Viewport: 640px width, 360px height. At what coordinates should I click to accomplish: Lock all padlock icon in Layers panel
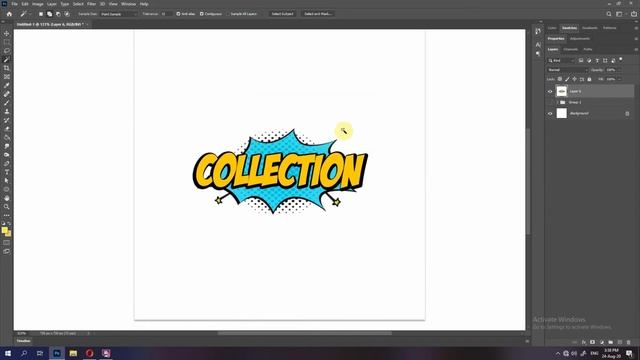click(x=589, y=79)
